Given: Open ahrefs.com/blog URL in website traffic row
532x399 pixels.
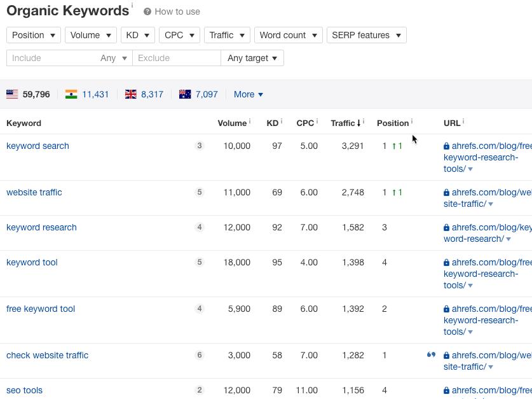Looking at the screenshot, I should (488, 198).
